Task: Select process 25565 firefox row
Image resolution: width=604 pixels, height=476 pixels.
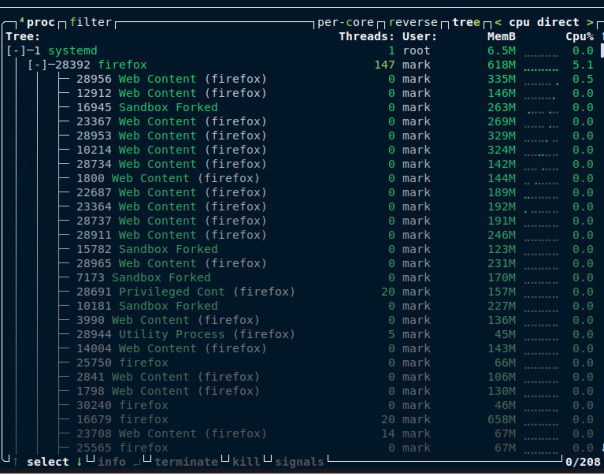Action: pyautogui.click(x=300, y=448)
